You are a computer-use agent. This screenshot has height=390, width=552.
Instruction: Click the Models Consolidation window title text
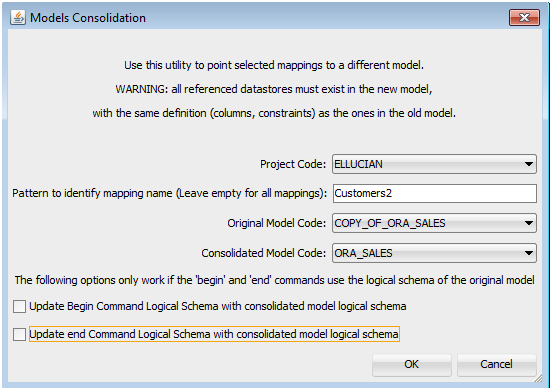[x=88, y=18]
